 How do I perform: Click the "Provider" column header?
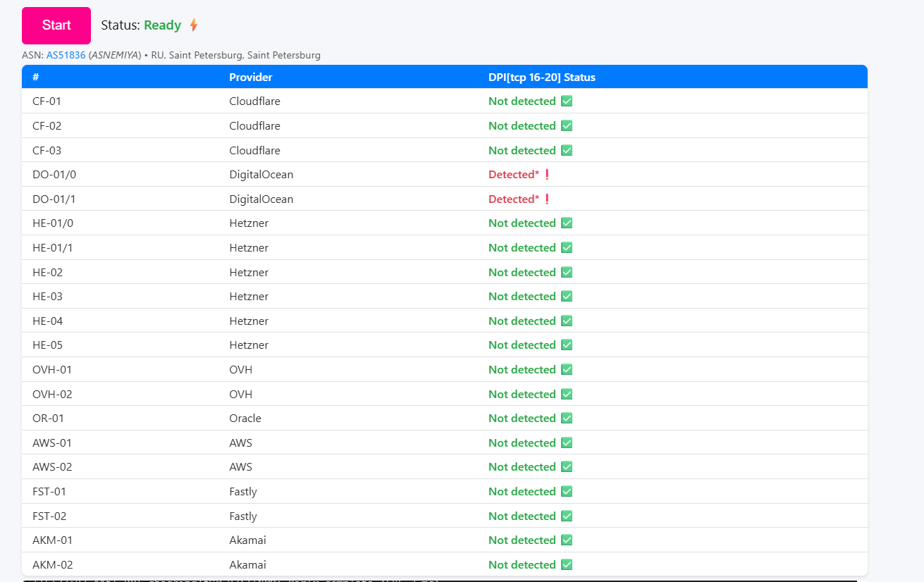251,78
